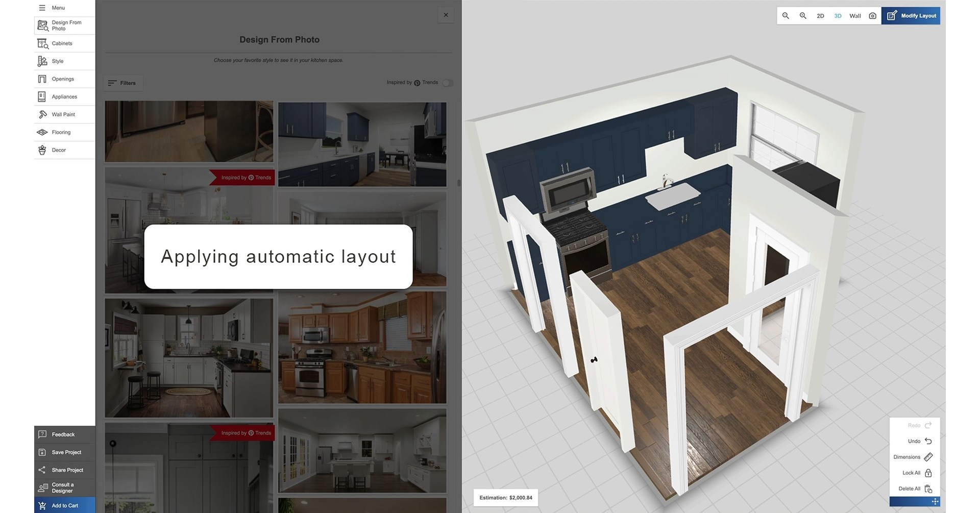Viewport: 980px width, 513px height.
Task: Enable the Inspired by Trends toggle
Action: [x=448, y=82]
